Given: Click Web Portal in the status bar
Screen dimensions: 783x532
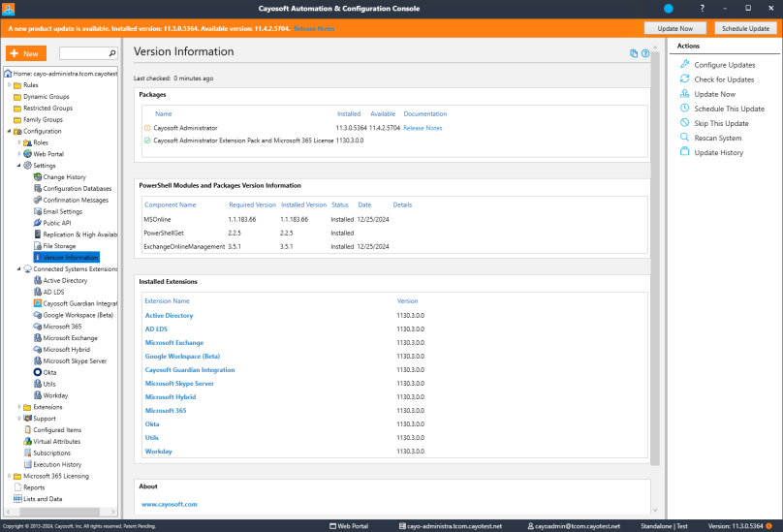Looking at the screenshot, I should [349, 526].
